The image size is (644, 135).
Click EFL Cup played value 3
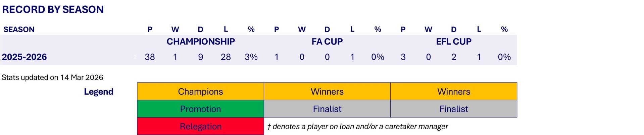[403, 57]
